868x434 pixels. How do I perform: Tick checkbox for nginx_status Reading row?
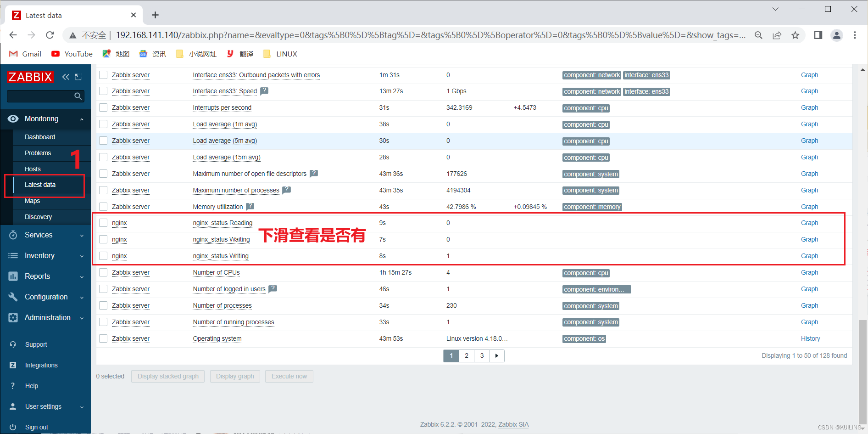point(103,223)
